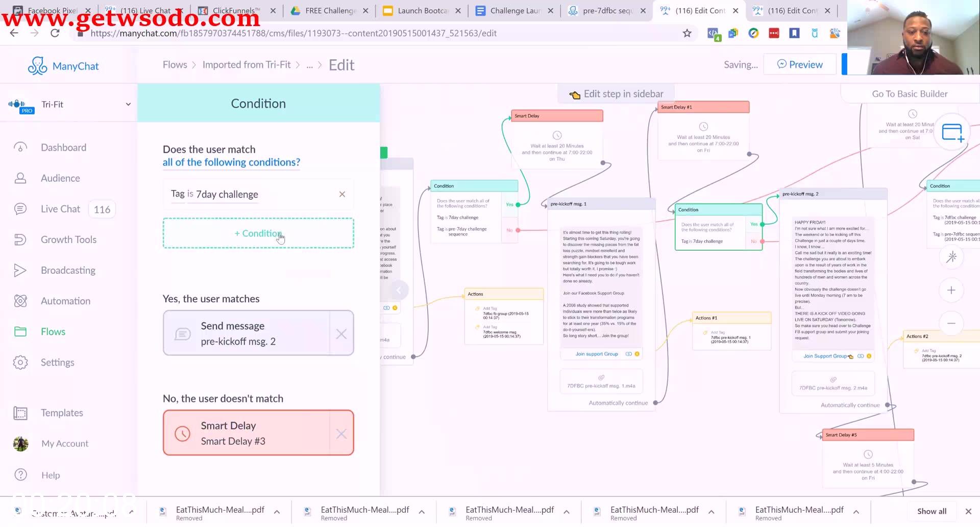Bookmark this page with the star icon

coord(687,33)
